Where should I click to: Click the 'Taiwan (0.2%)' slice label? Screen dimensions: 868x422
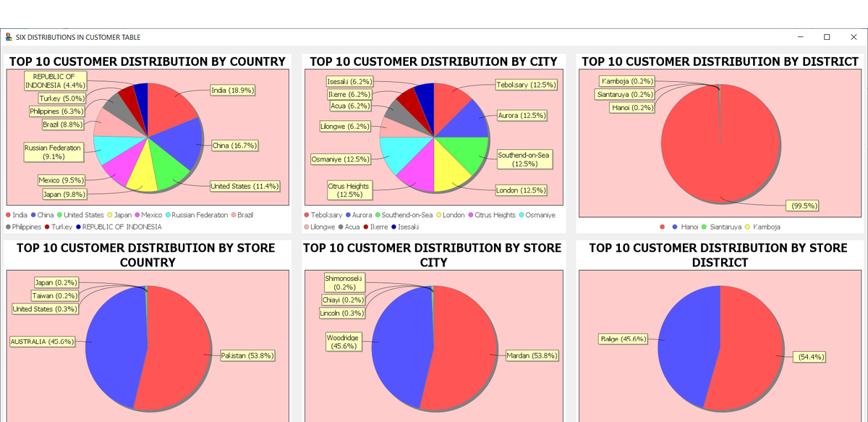click(x=54, y=295)
